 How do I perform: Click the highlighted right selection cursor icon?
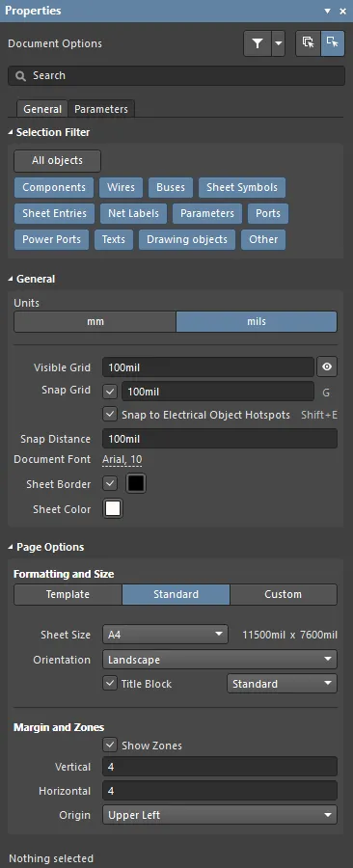click(333, 43)
